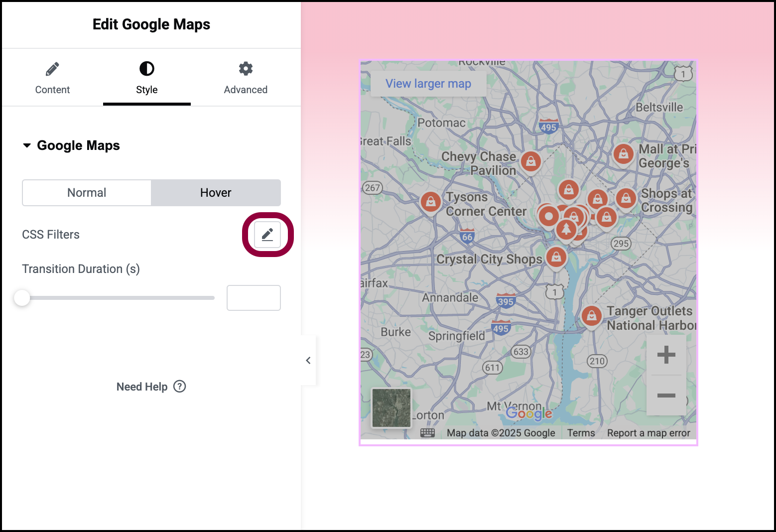Click the Beltsville label on the map

click(x=659, y=107)
